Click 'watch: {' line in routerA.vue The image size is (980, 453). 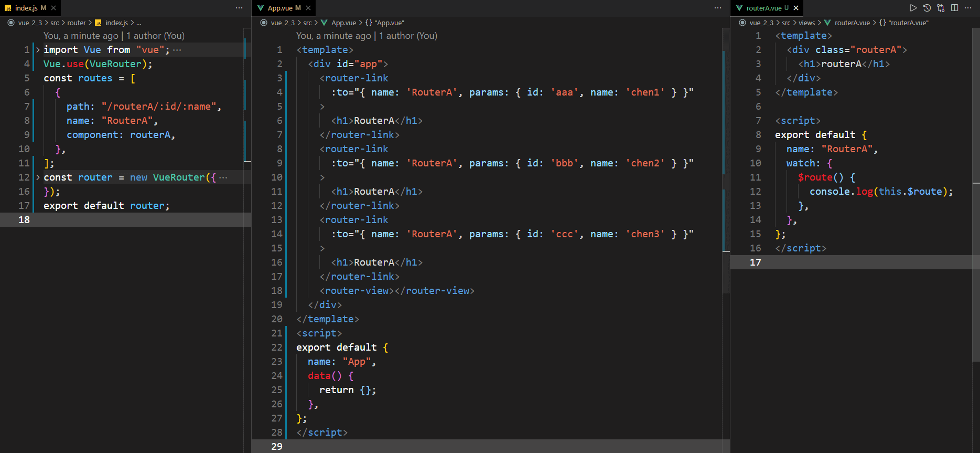pyautogui.click(x=809, y=163)
